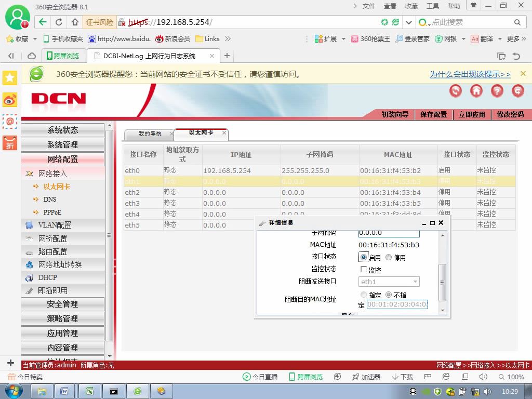This screenshot has height=399, width=532.
Task: Expand the 系统管理 menu section
Action: click(x=63, y=144)
